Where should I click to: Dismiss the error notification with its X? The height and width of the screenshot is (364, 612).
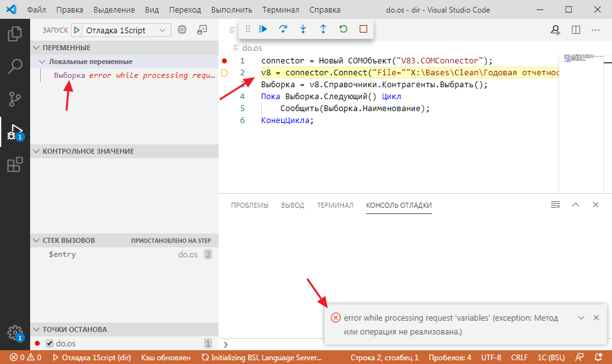[596, 318]
